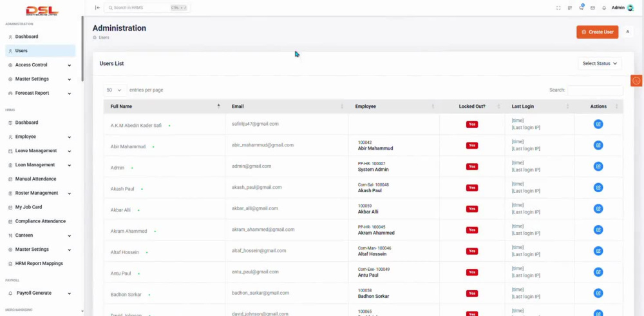
Task: Edit user Abir Mahammud
Action: 598,145
